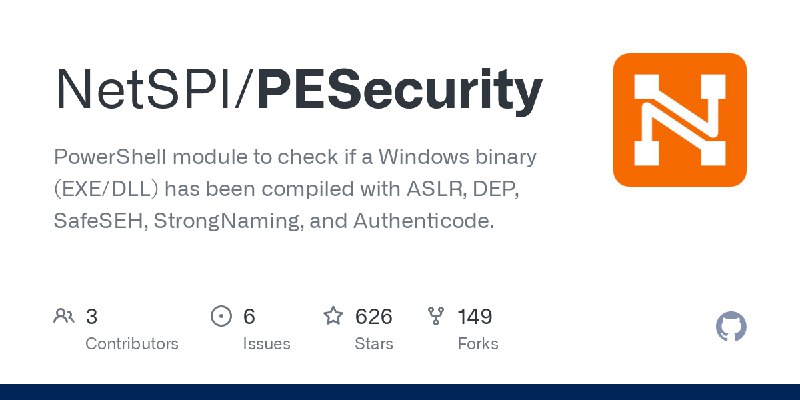Screen dimensions: 800x400
Task: Select the Issues label
Action: click(266, 344)
